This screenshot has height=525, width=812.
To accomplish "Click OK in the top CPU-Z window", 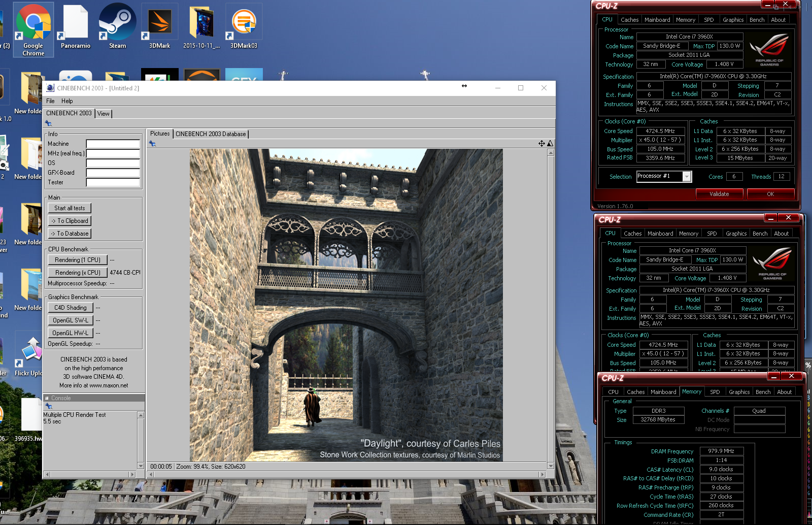I will click(770, 194).
